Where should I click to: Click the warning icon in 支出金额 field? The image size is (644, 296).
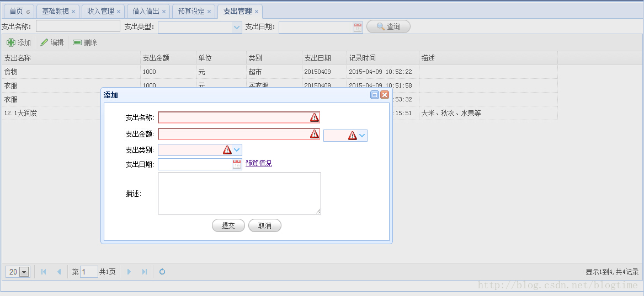[314, 133]
